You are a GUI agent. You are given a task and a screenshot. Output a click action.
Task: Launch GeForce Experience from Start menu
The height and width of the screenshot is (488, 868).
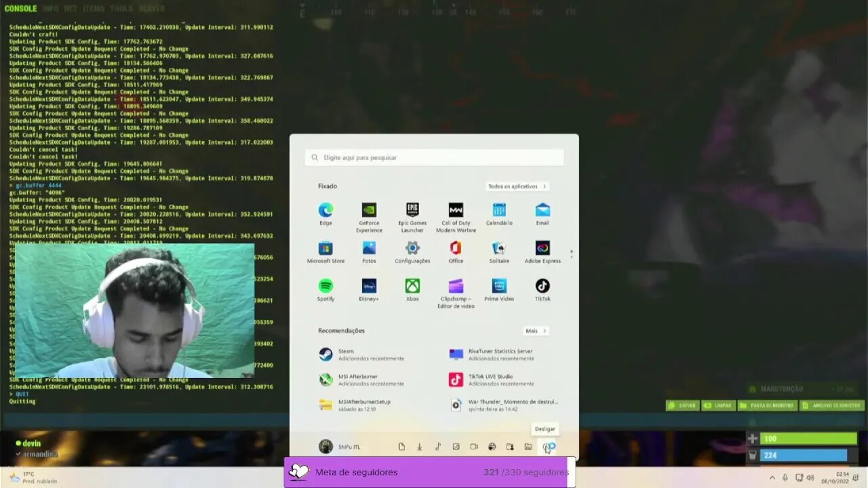click(369, 217)
